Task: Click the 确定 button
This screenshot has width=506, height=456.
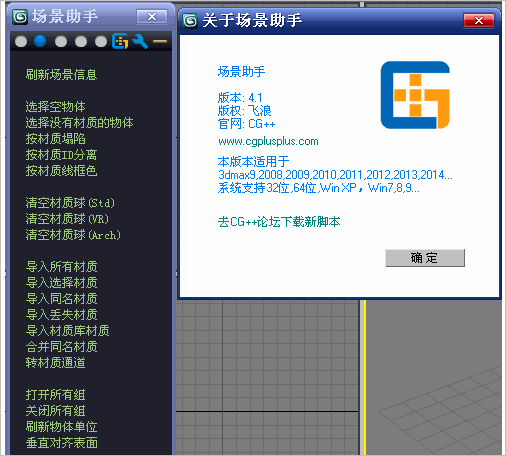Action: (425, 258)
